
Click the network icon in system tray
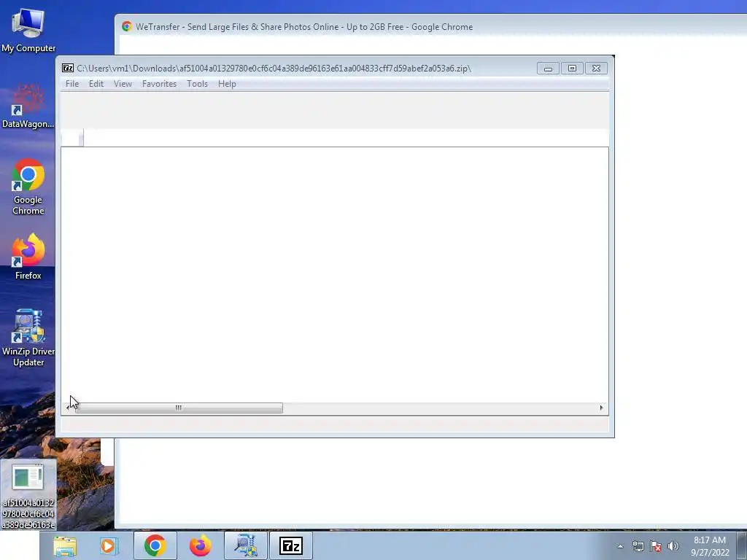click(x=638, y=546)
